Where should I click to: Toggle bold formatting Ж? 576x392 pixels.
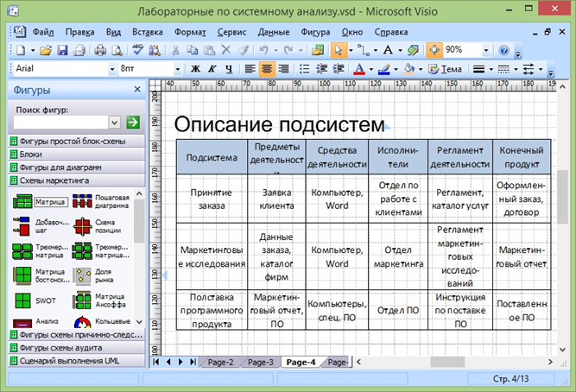tap(195, 69)
